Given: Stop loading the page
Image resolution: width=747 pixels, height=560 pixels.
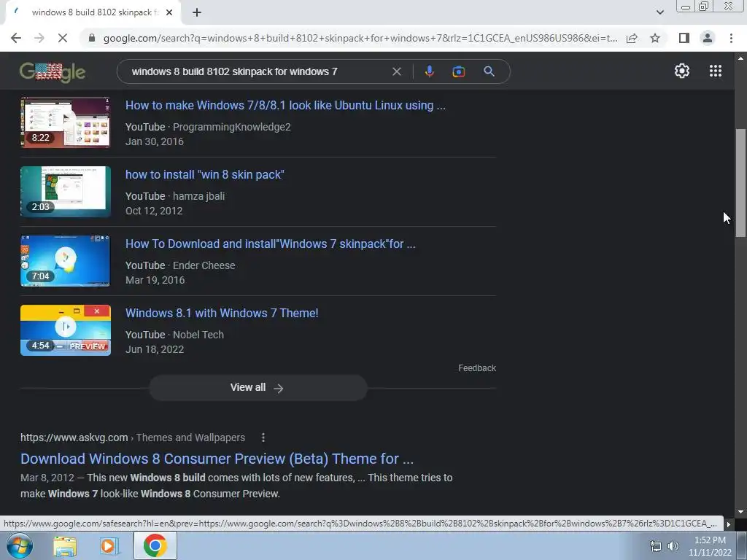Looking at the screenshot, I should click(x=63, y=38).
